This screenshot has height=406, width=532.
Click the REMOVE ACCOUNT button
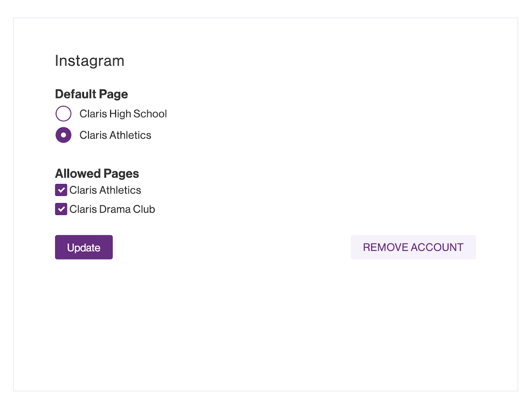(413, 247)
